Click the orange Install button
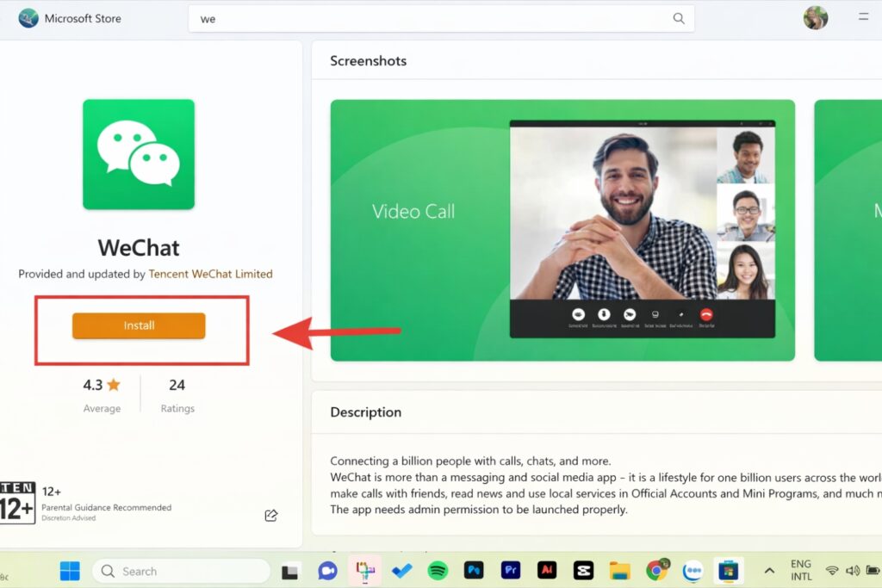882x588 pixels. [139, 325]
